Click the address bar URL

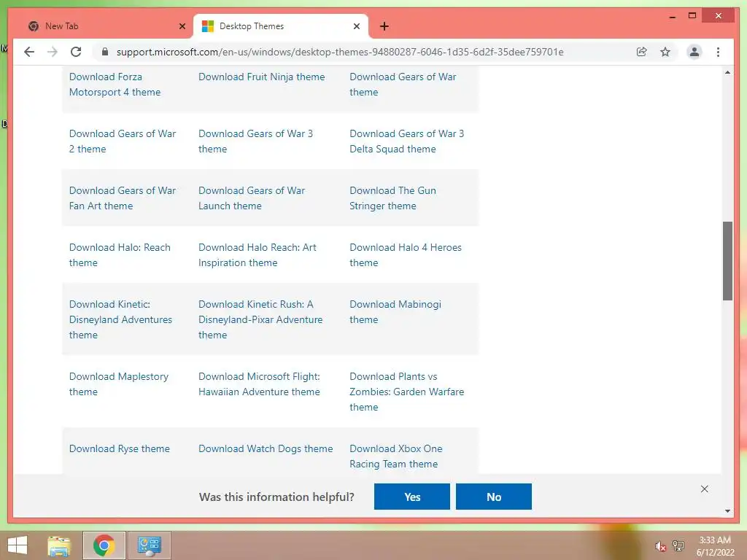pyautogui.click(x=340, y=52)
